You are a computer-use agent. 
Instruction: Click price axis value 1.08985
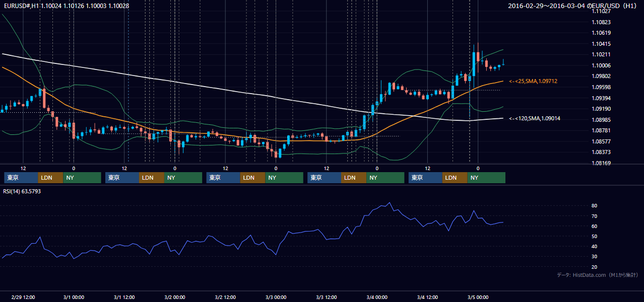(x=601, y=120)
